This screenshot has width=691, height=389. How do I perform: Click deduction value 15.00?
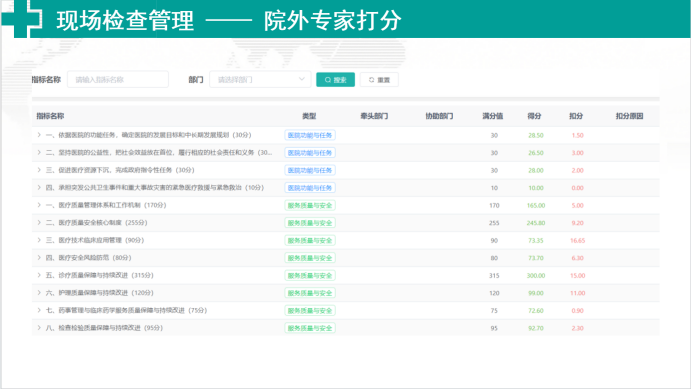point(578,275)
